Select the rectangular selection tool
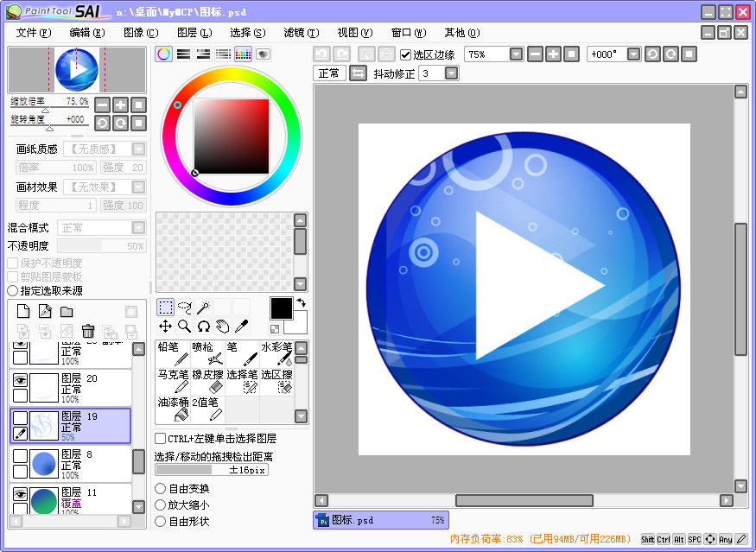The height and width of the screenshot is (552, 756). [x=165, y=307]
